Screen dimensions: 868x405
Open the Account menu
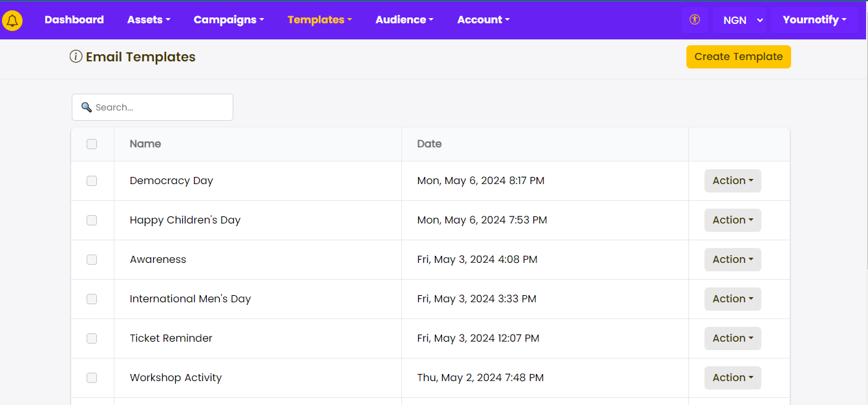pyautogui.click(x=483, y=20)
